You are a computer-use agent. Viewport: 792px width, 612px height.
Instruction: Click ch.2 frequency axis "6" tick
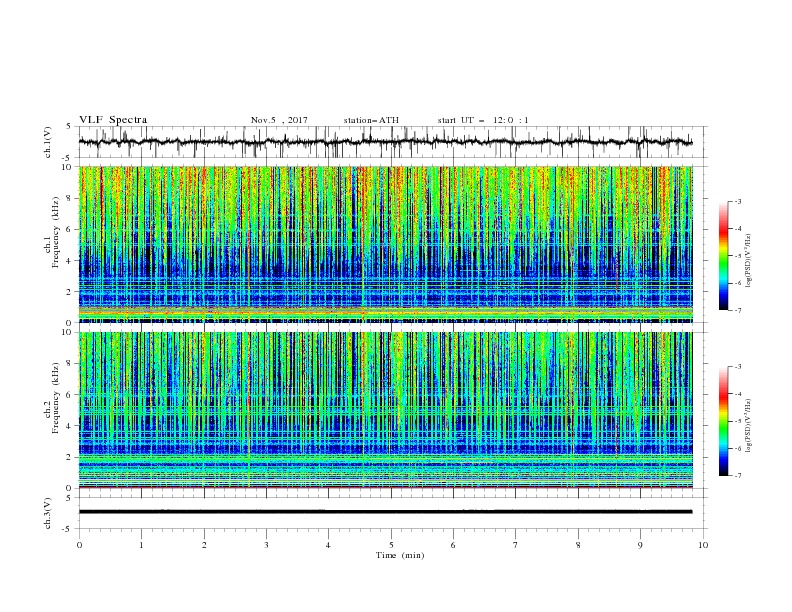click(x=70, y=395)
